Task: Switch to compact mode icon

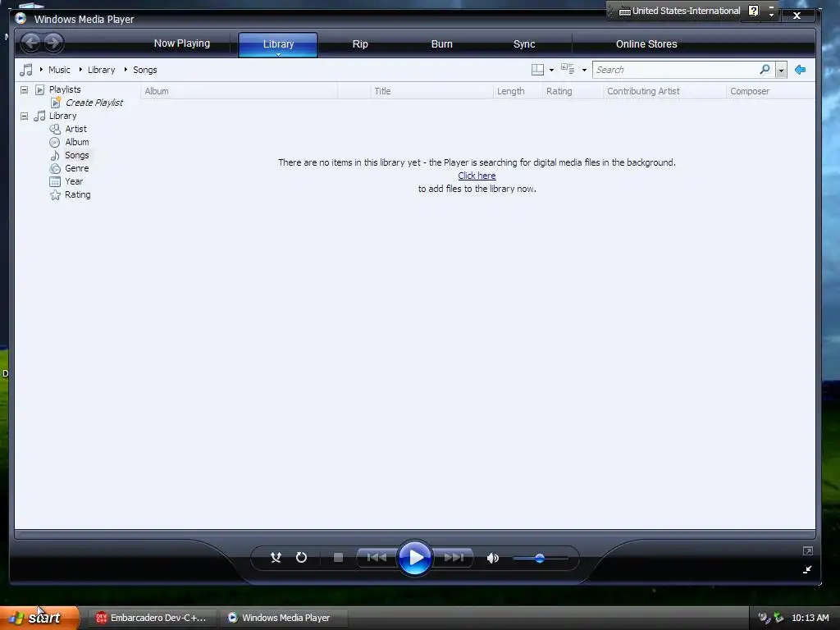Action: click(x=807, y=569)
